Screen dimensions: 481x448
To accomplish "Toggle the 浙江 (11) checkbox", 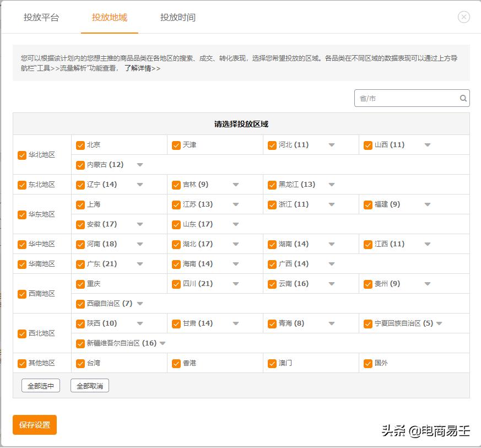I will (x=272, y=204).
